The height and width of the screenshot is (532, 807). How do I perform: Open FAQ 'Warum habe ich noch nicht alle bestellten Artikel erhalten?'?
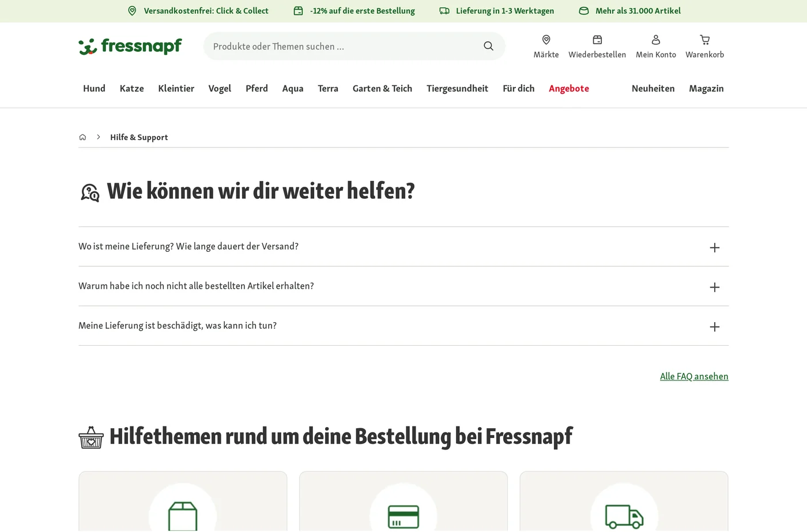pyautogui.click(x=403, y=286)
